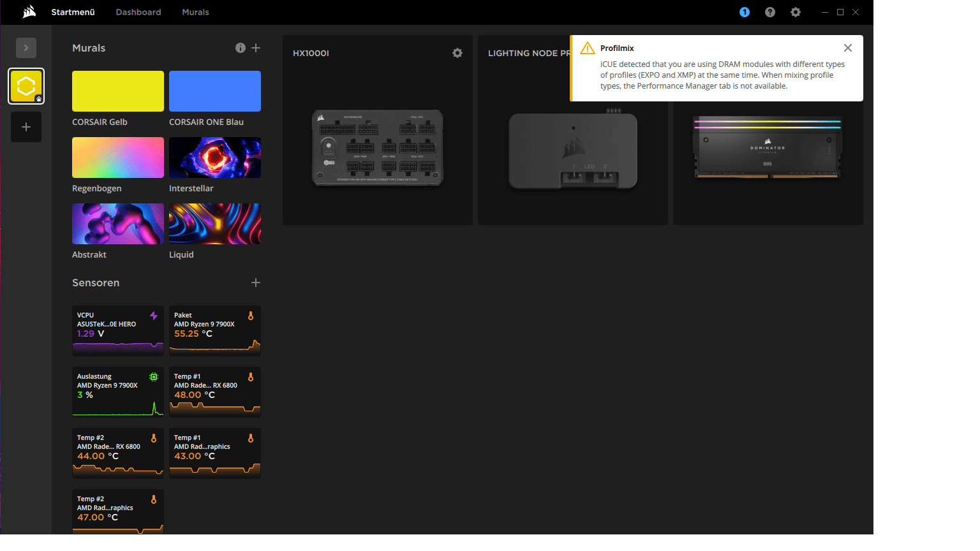This screenshot has height=551, width=980.
Task: Click thermometer on Temp #2 AMD Rad...raphics
Action: tap(154, 499)
